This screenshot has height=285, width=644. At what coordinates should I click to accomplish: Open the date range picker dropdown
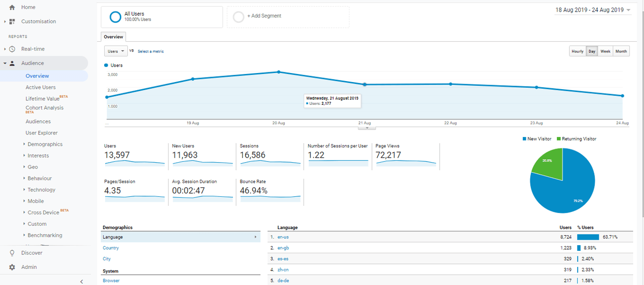[593, 10]
